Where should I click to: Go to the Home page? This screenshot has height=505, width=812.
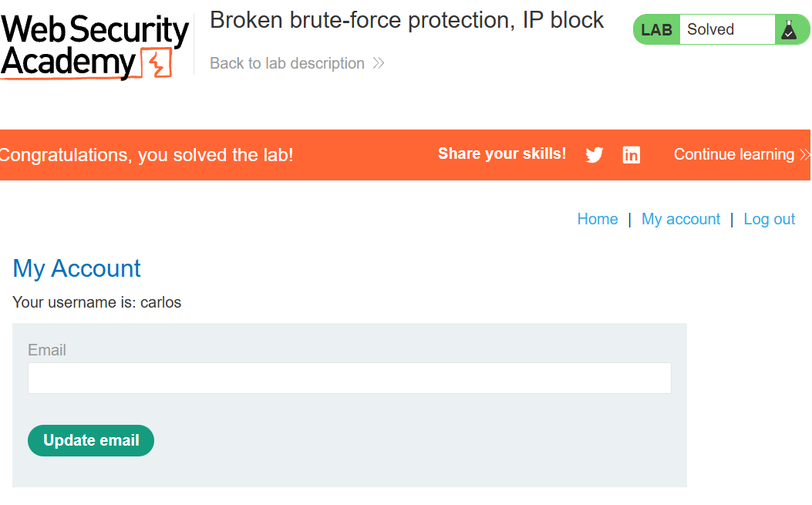[x=598, y=219]
